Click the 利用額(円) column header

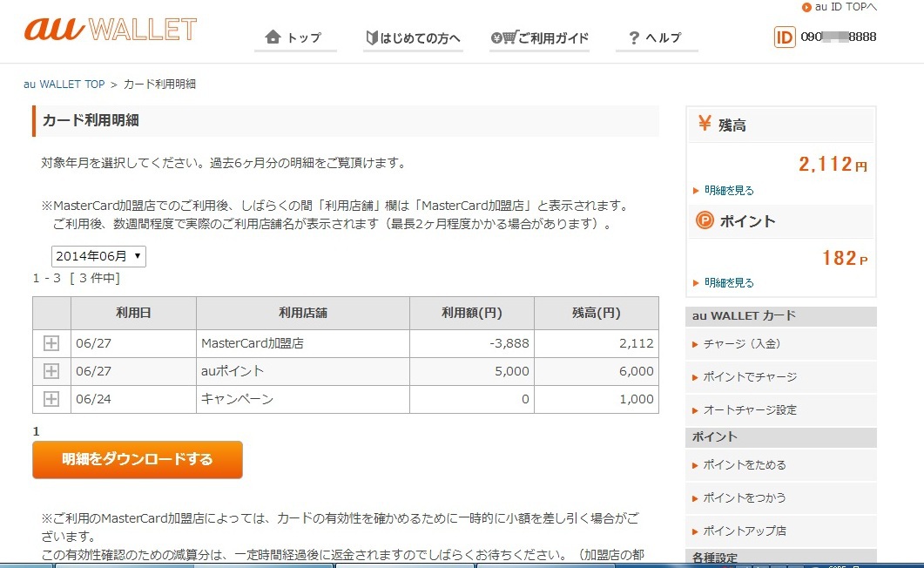tap(472, 313)
